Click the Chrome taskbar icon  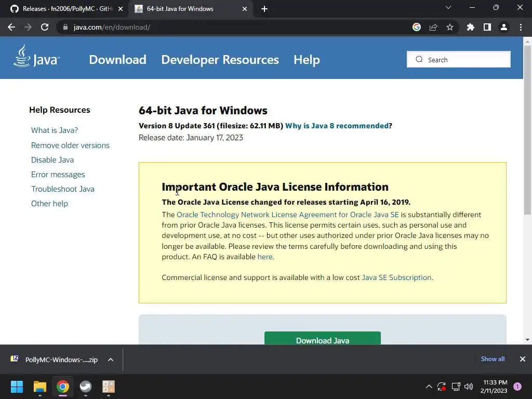tap(63, 387)
